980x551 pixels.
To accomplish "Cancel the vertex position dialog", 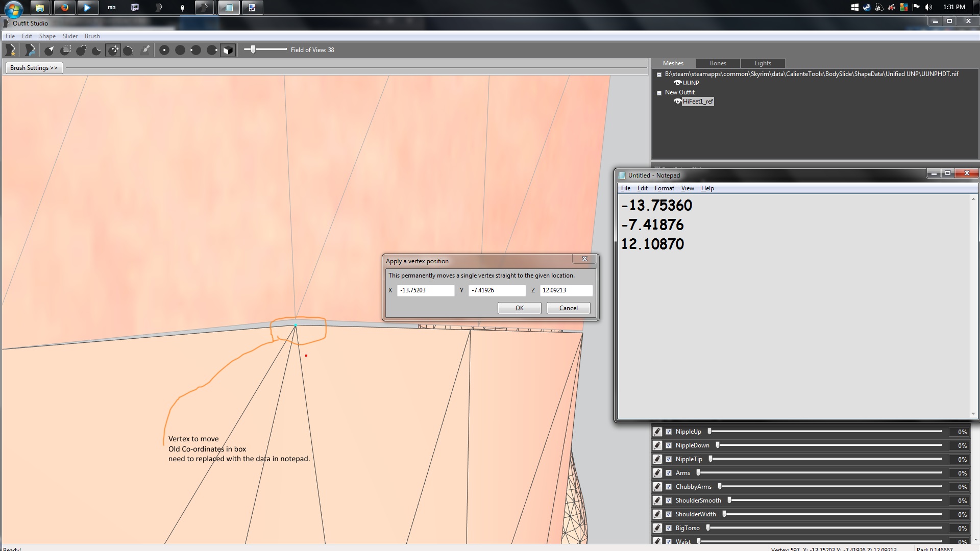I will pos(568,308).
